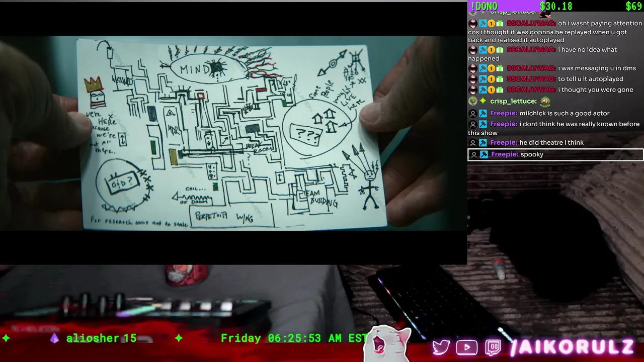Click the chat message text 'spooky'
Screen dimensions: 644x362
(532, 155)
